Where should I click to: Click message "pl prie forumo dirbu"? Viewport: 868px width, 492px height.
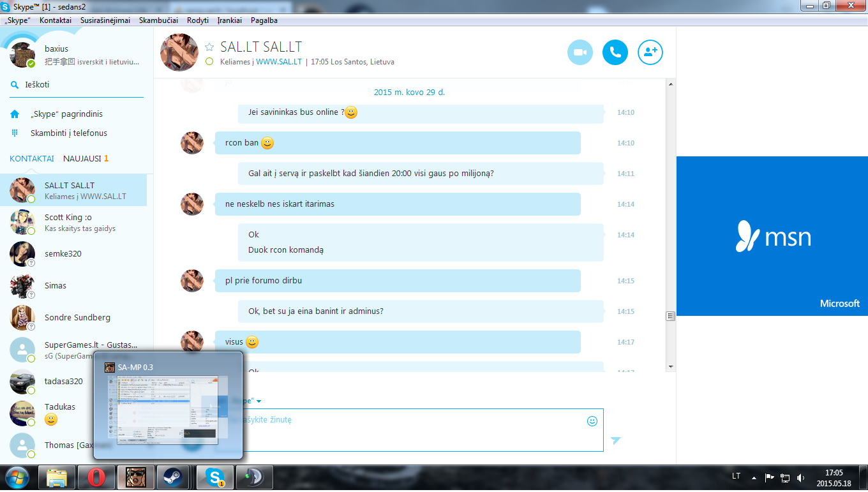click(x=398, y=281)
